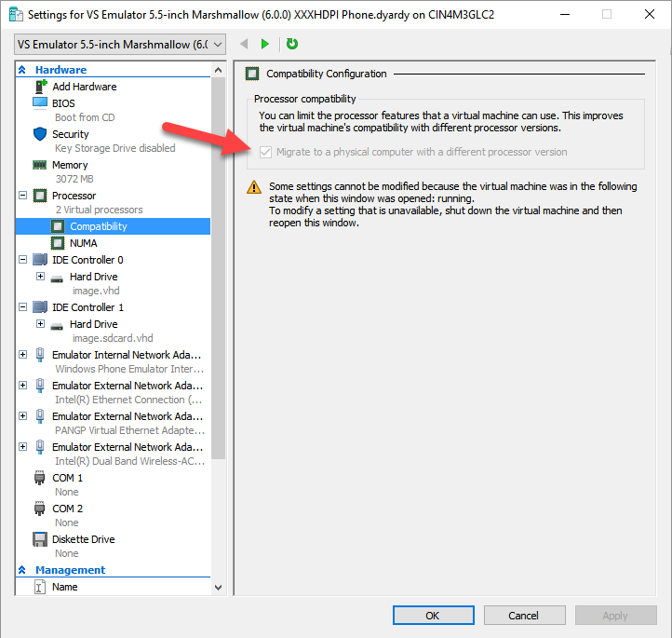
Task: Select the COM 1 port icon
Action: click(40, 478)
